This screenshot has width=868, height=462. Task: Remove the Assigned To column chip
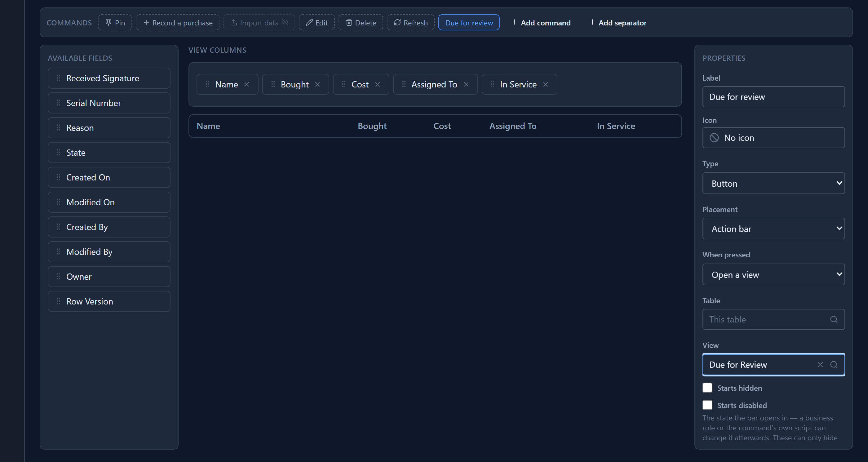(x=466, y=84)
